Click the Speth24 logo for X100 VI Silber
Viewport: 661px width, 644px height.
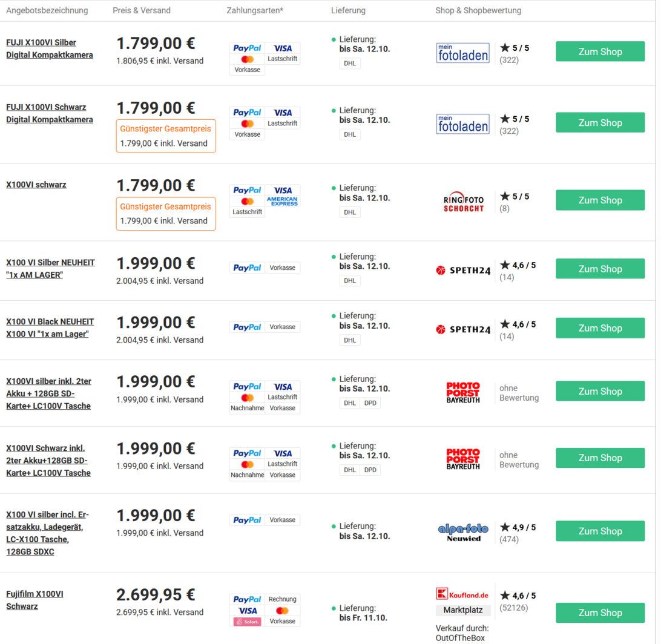pos(463,270)
